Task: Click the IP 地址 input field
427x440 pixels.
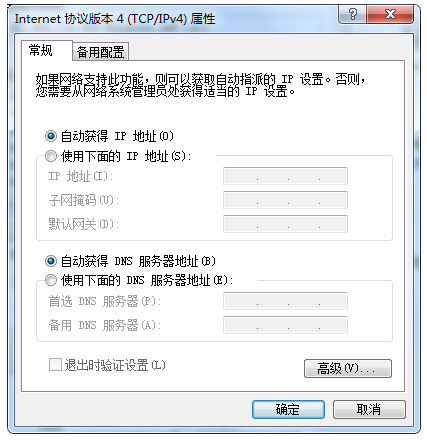Action: point(285,176)
